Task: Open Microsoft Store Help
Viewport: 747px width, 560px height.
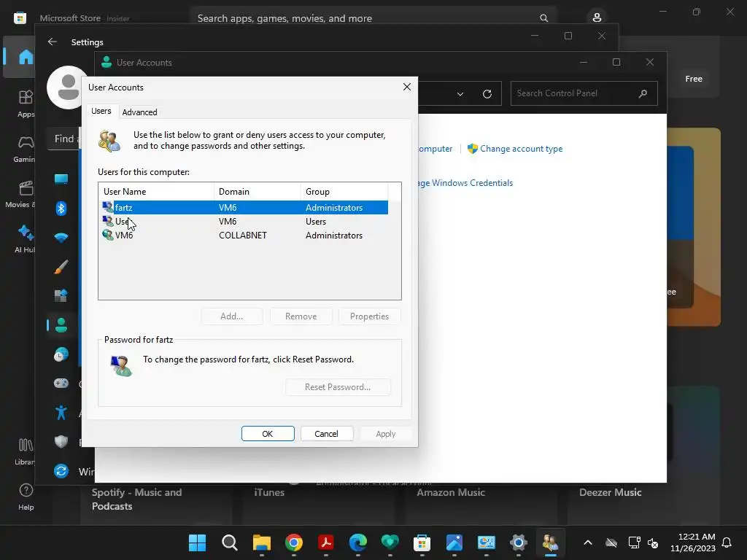Action: tap(26, 497)
